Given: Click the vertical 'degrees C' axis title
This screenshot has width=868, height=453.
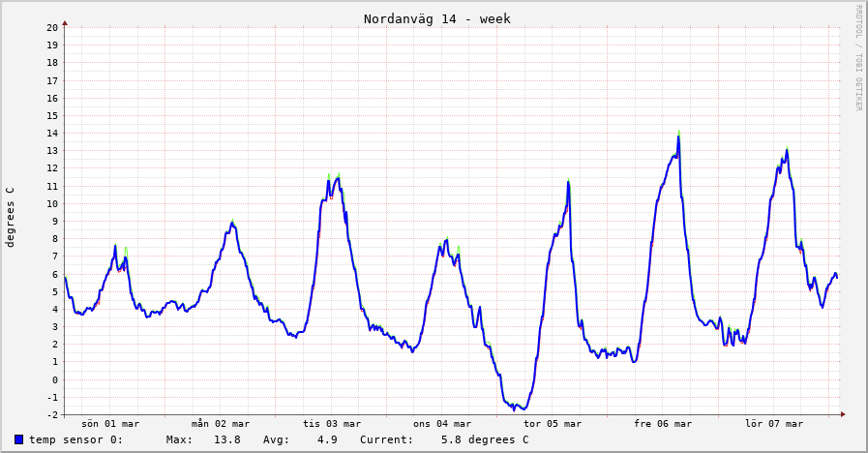Looking at the screenshot, I should (x=11, y=218).
